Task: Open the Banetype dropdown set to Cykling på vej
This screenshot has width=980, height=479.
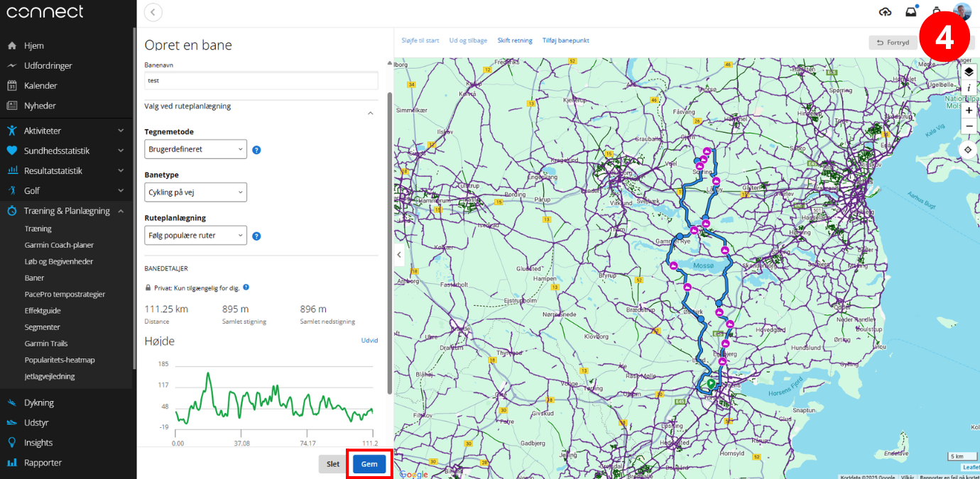Action: coord(195,192)
